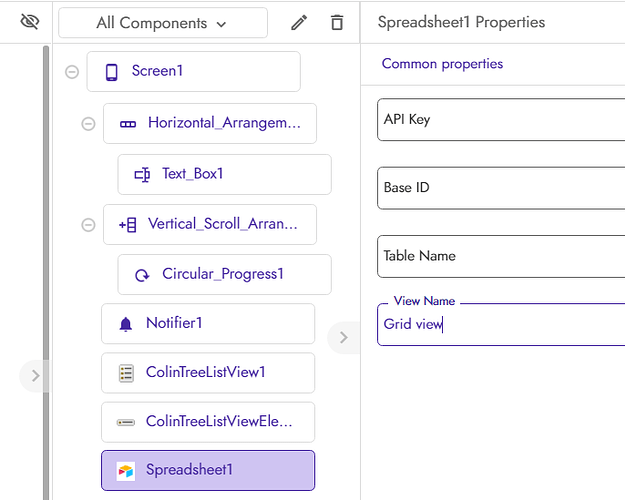Click the pencil rename icon
The width and height of the screenshot is (625, 500).
point(299,23)
